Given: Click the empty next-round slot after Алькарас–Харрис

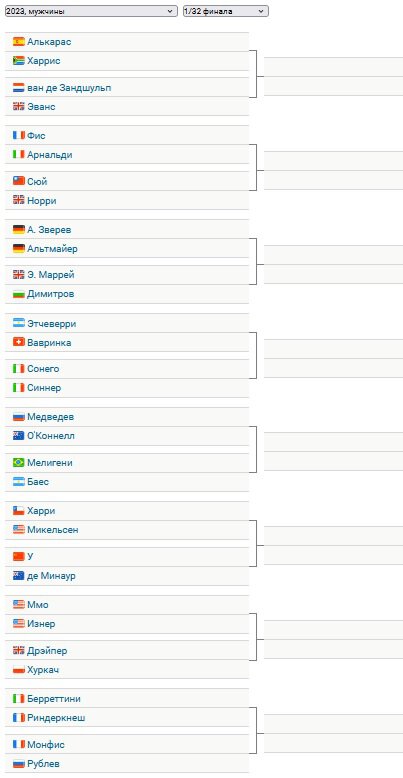Looking at the screenshot, I should [x=333, y=67].
